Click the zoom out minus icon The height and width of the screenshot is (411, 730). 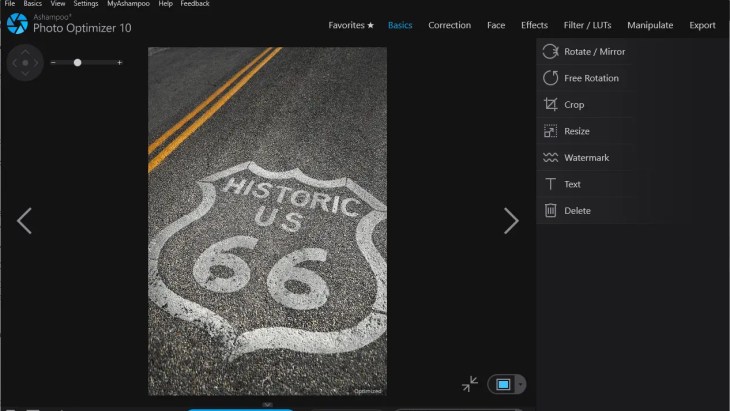pos(53,62)
